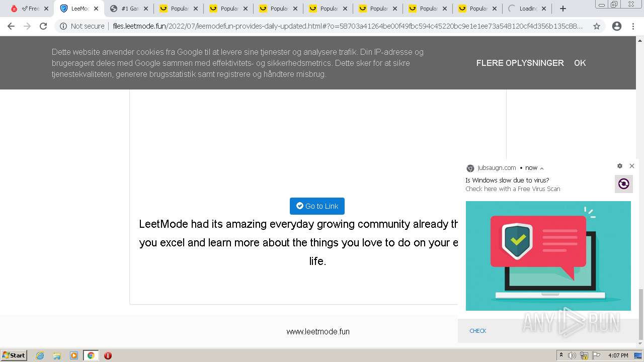
Task: Click the red Opera taskbar icon
Action: coord(108,355)
